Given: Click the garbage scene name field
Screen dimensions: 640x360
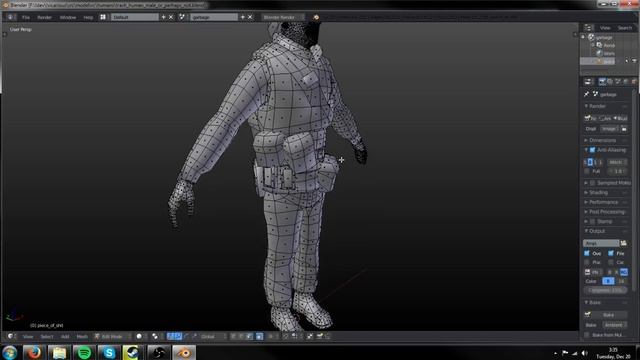Looking at the screenshot, I should pyautogui.click(x=214, y=17).
